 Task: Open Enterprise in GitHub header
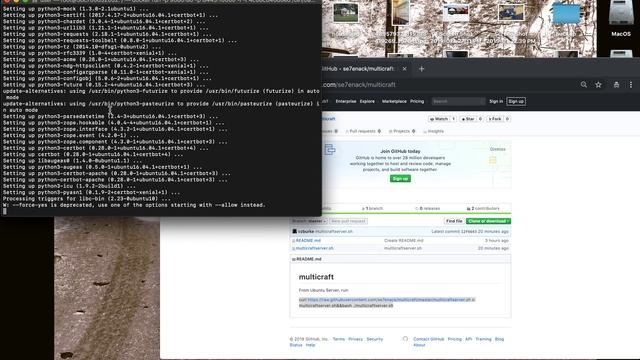click(x=346, y=101)
